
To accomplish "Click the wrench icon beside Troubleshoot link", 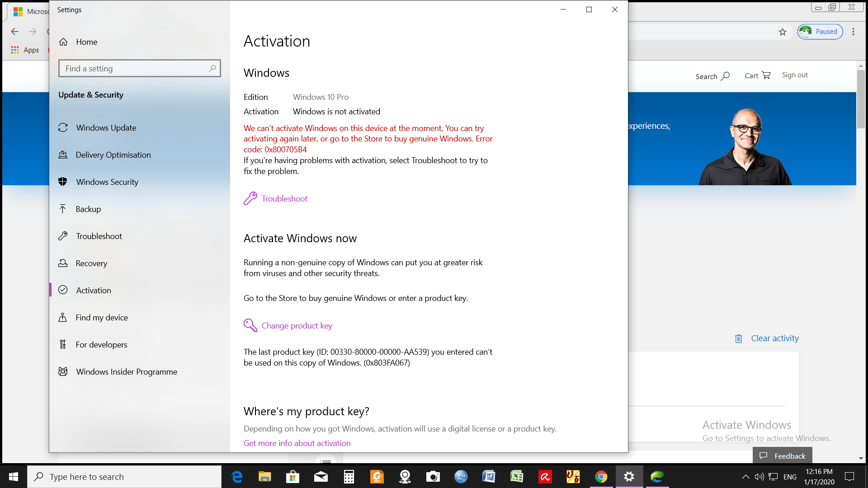I will coord(250,198).
